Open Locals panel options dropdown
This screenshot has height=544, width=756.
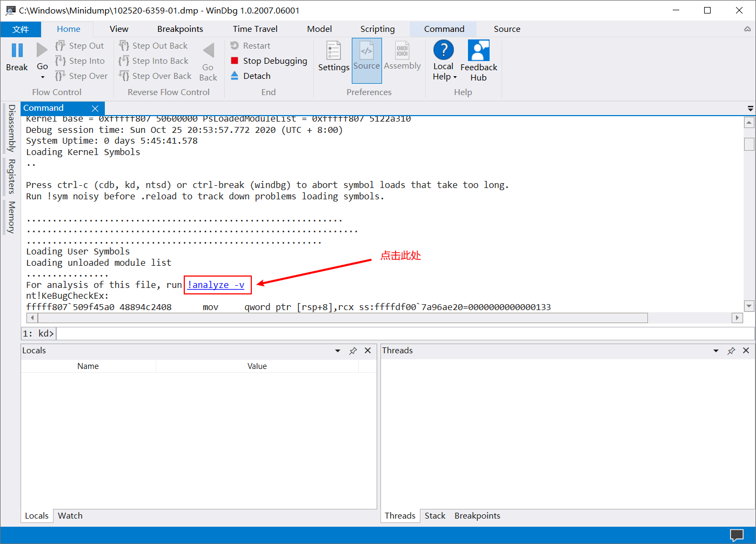pos(338,351)
